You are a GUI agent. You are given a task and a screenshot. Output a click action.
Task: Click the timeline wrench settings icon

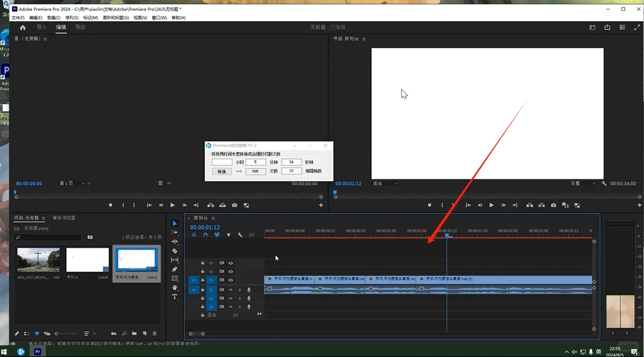coord(240,235)
